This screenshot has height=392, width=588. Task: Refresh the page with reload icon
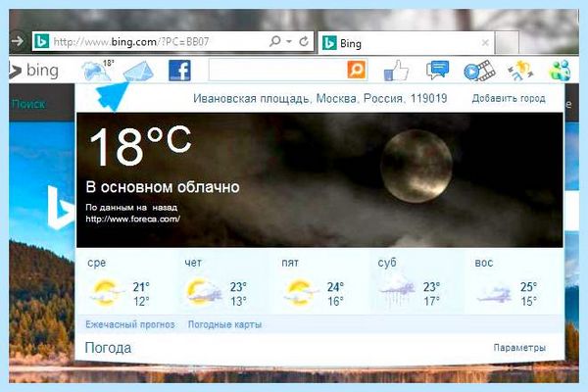(x=304, y=41)
